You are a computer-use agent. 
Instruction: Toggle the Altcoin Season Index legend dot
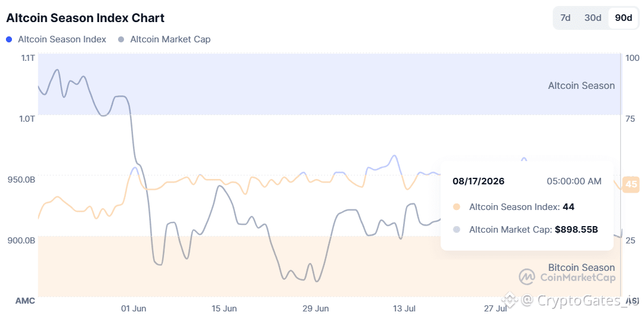coord(9,40)
